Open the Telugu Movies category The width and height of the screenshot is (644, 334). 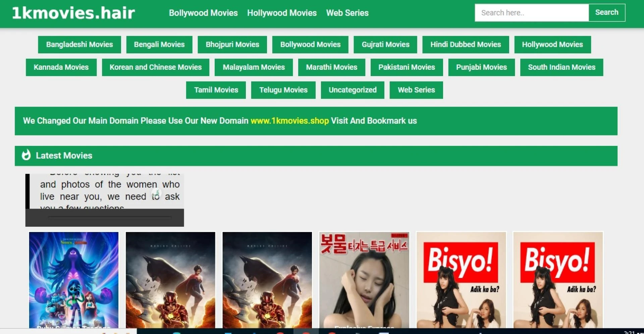283,90
